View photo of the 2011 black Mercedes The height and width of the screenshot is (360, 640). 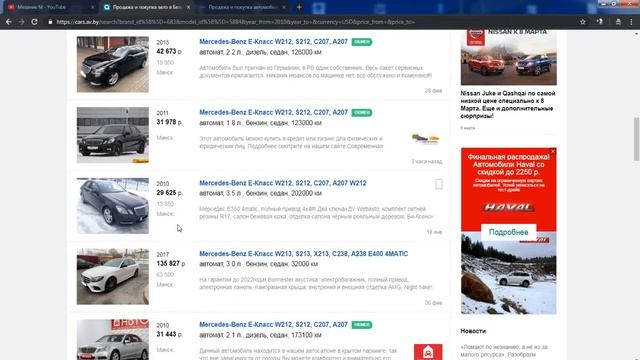113,135
